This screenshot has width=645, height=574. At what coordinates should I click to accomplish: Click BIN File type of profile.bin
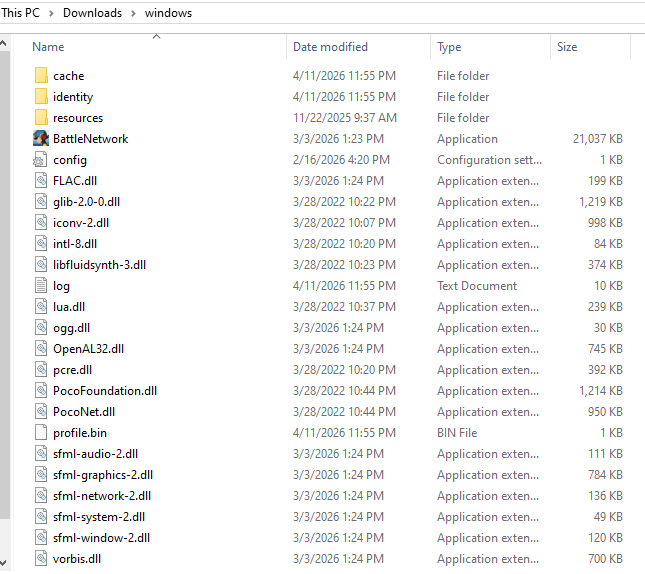click(457, 432)
